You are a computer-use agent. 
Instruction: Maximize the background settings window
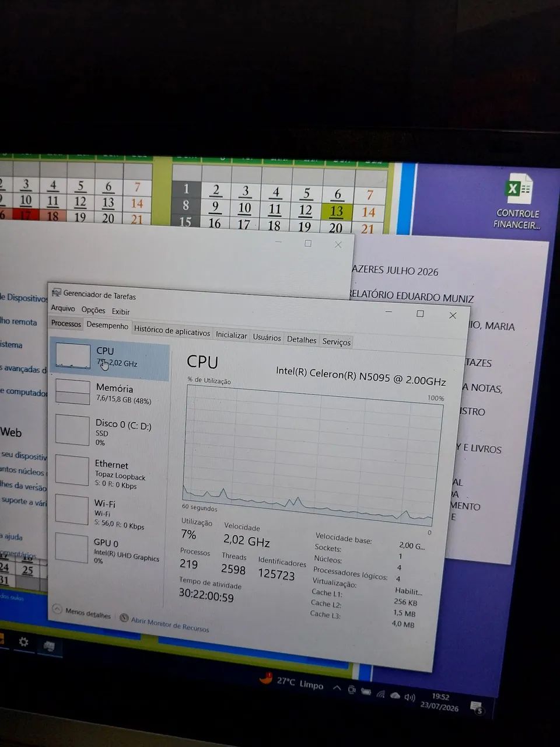tap(308, 243)
